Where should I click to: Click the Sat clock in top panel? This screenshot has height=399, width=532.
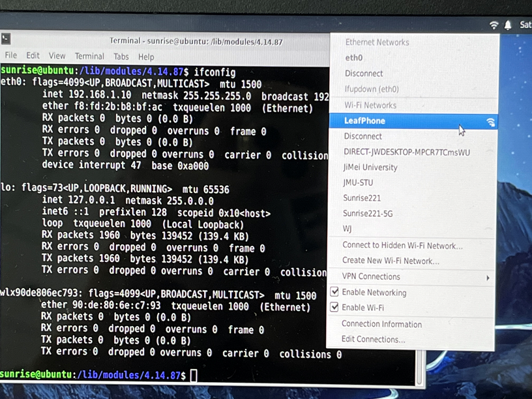[525, 24]
